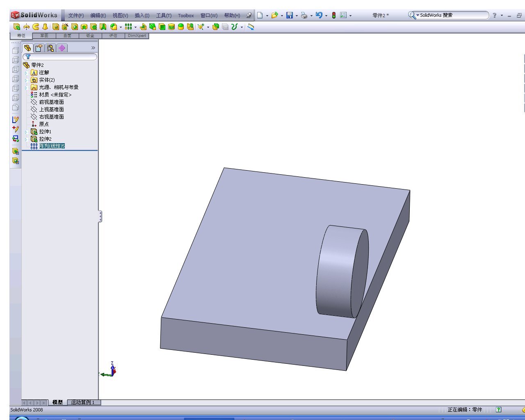
Task: Open the Linear Pattern tool
Action: [128, 27]
